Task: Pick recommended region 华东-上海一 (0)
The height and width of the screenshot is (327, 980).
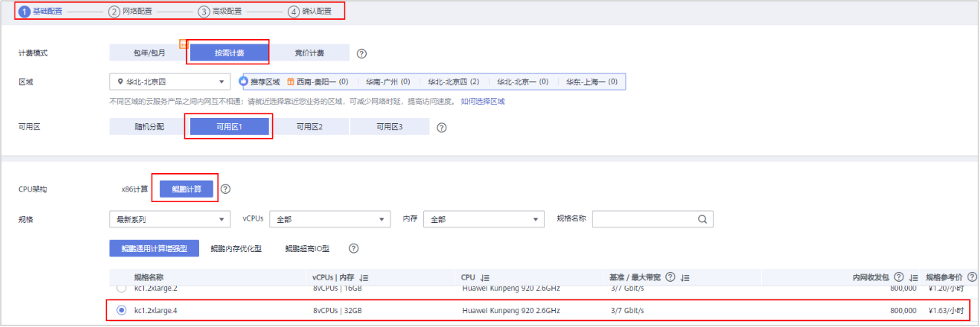Action: [592, 81]
